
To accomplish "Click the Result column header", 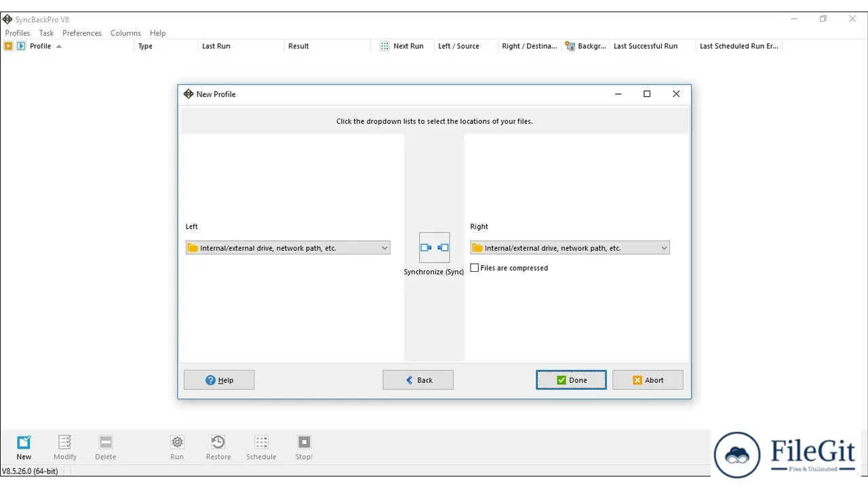I will click(x=298, y=46).
